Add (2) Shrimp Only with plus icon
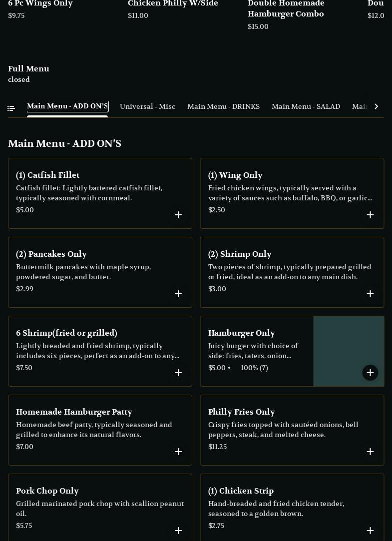The height and width of the screenshot is (541, 392). coord(370,294)
